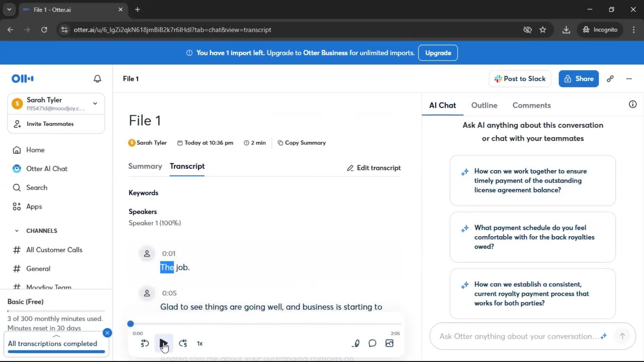Click speaker avatar at 0:01

pos(147,254)
